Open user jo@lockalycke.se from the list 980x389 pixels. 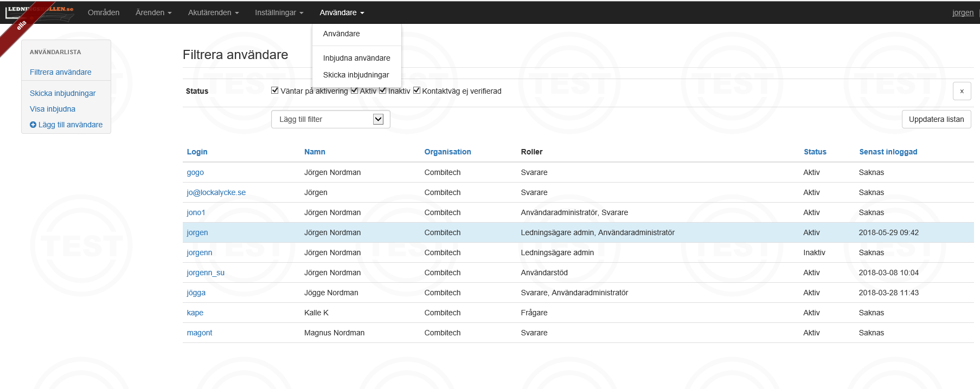pyautogui.click(x=216, y=192)
